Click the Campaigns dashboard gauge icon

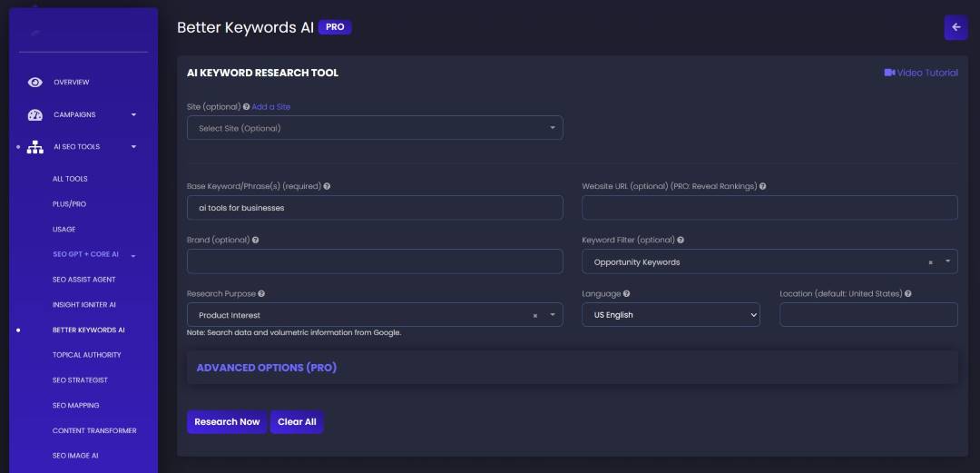pos(35,114)
